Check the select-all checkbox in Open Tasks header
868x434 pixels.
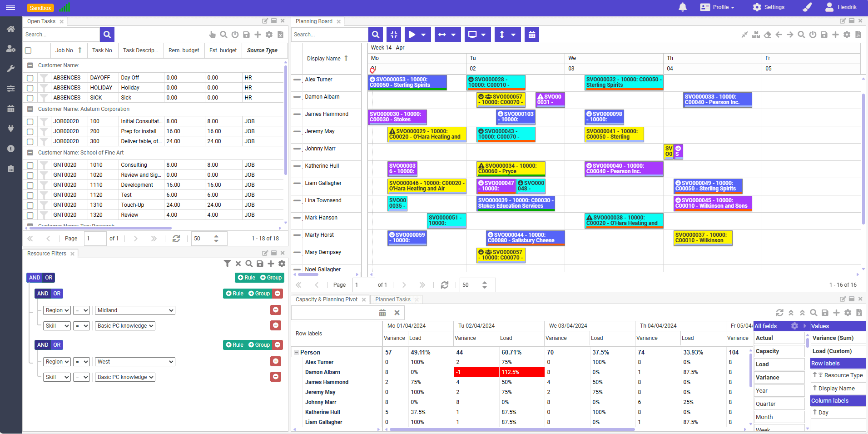28,50
